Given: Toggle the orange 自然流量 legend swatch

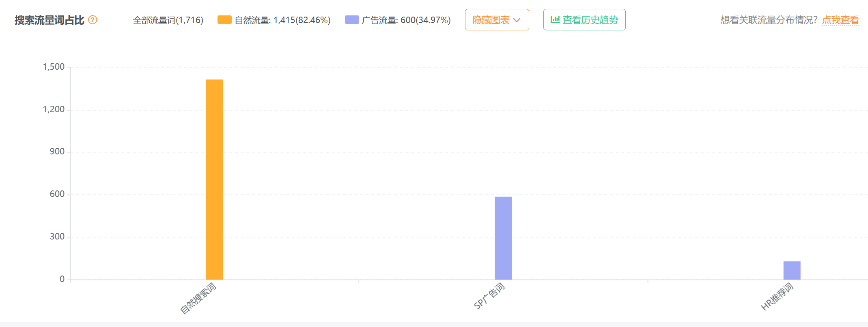Looking at the screenshot, I should pyautogui.click(x=224, y=20).
